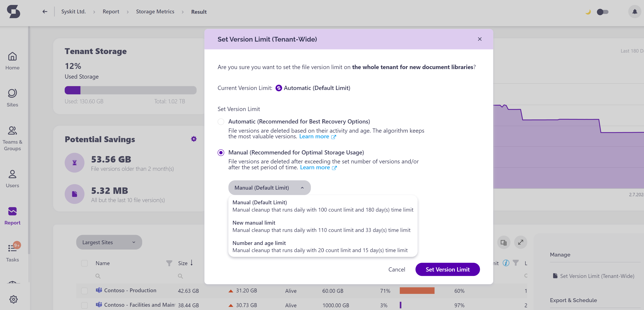Open Sites in the sidebar
644x310 pixels.
pyautogui.click(x=12, y=98)
